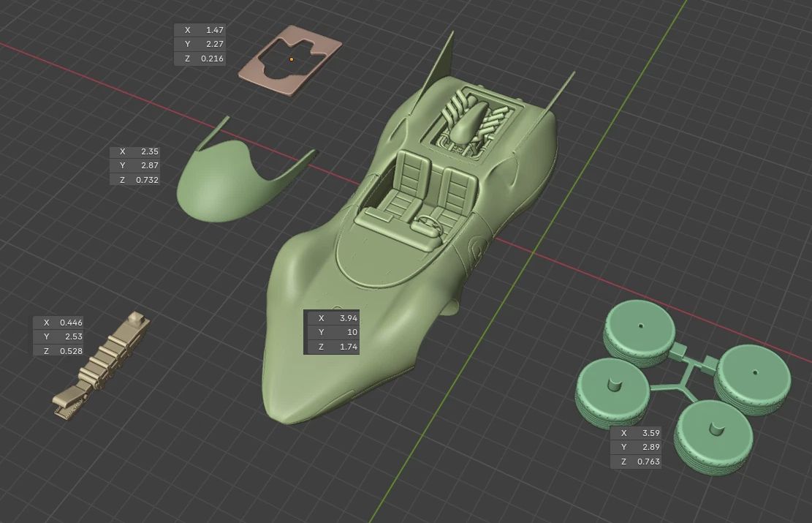Image resolution: width=812 pixels, height=523 pixels.
Task: Select the Y dimension field showing 2.87
Action: tap(134, 165)
